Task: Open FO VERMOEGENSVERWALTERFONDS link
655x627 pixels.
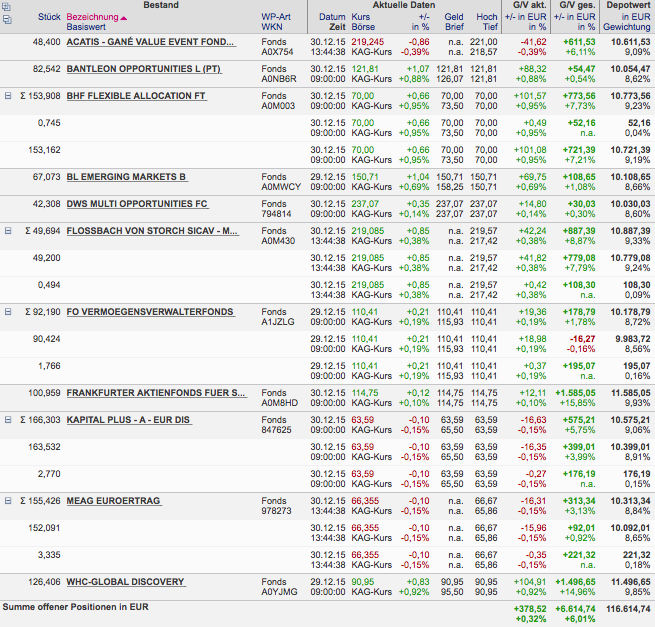Action: coord(150,312)
